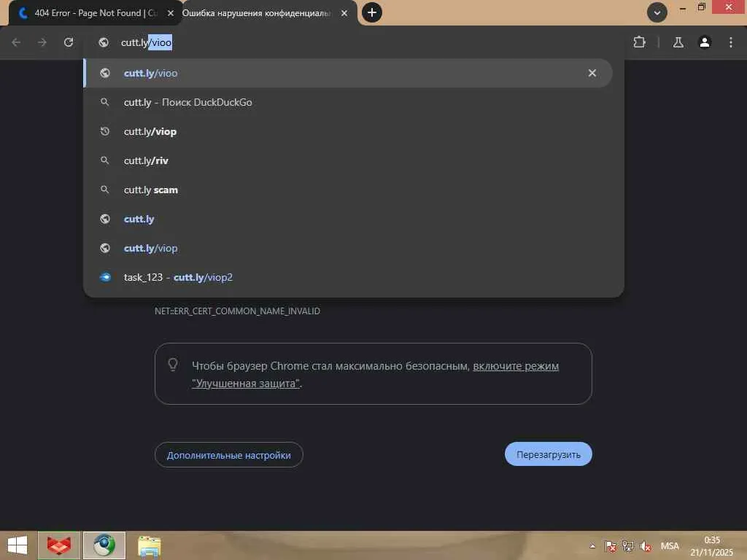Open the включите режим Улучшенная защита link
Image resolution: width=747 pixels, height=560 pixels.
(516, 366)
